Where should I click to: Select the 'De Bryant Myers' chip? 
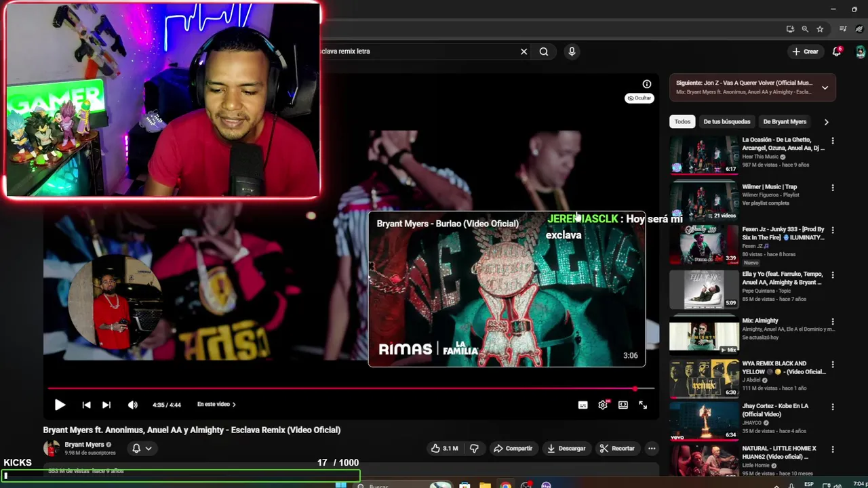(785, 122)
